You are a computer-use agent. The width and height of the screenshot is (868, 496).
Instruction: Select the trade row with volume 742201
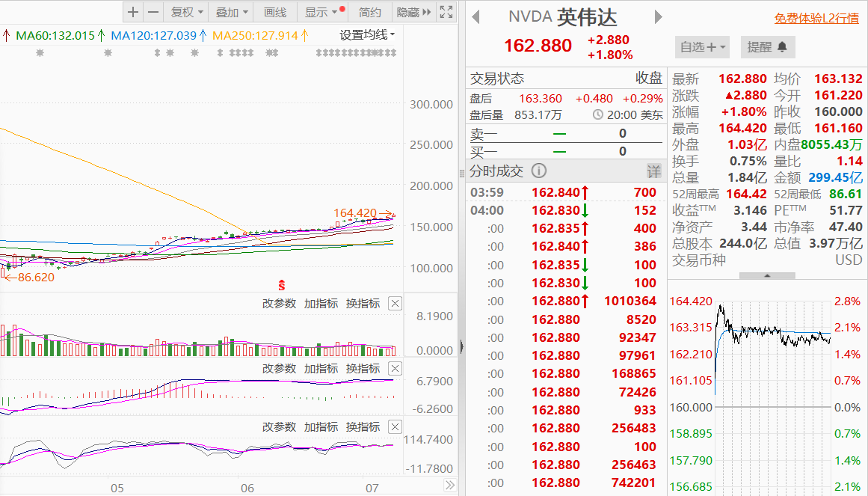coord(566,483)
